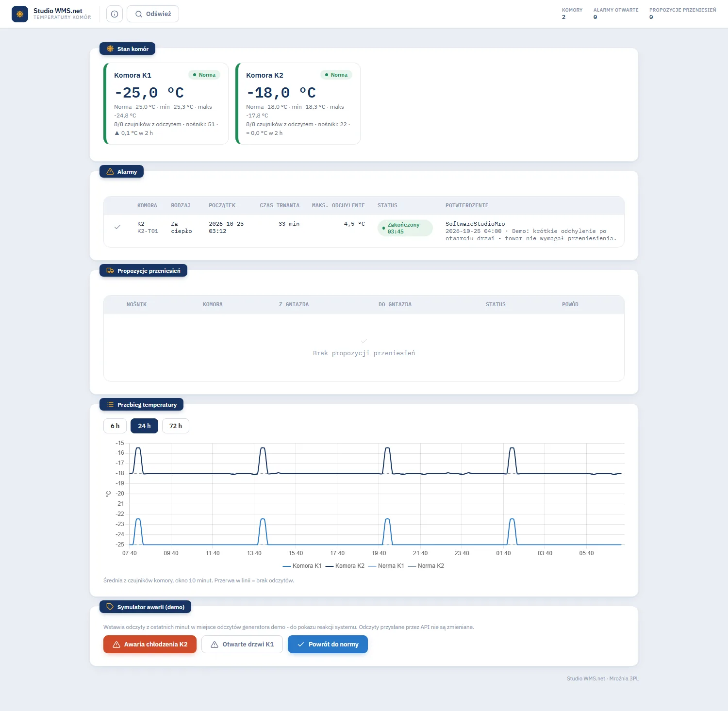This screenshot has width=728, height=711.
Task: Click the POTWIERDZENIE column header
Action: click(x=467, y=205)
